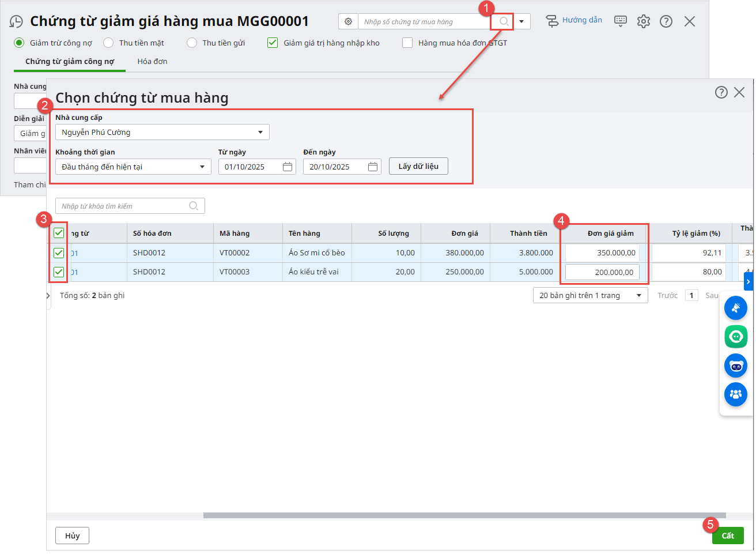
Task: Click the magnifier icon to search purchase vouchers
Action: pos(503,22)
